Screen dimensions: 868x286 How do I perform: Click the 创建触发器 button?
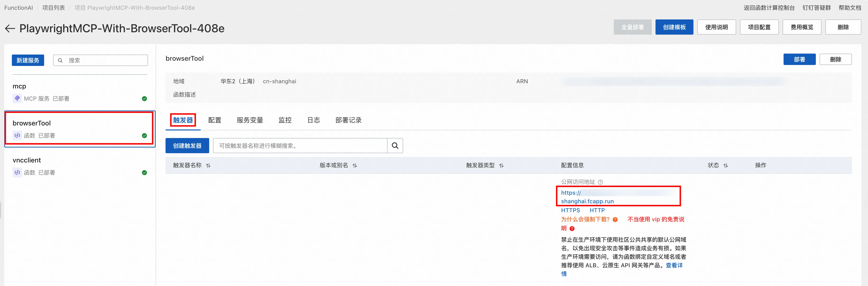(187, 146)
